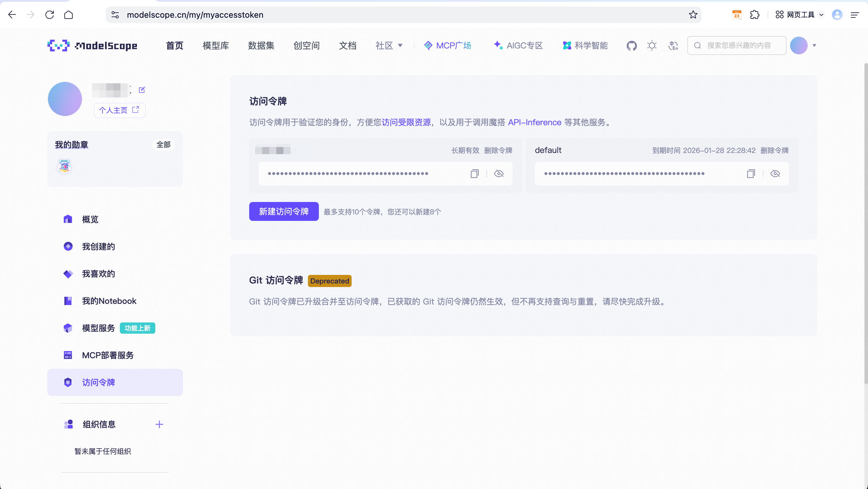Toggle light/dark theme sun icon
Screen dimensions: 868x489
[652, 45]
